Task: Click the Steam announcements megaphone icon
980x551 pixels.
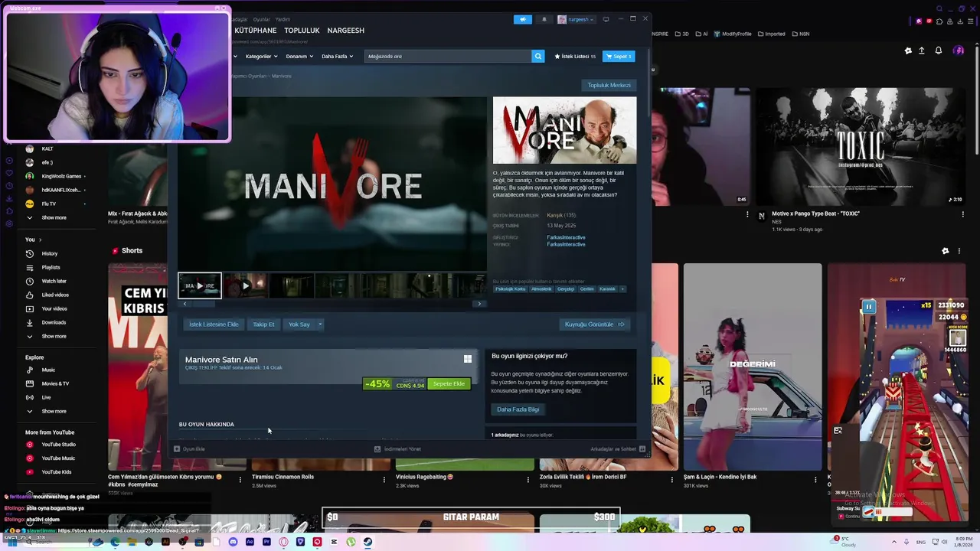Action: point(523,19)
